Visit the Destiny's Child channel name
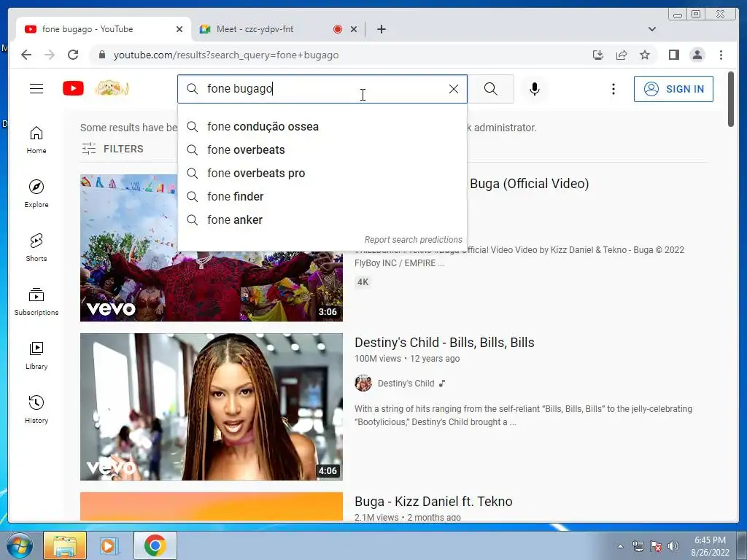 coord(406,384)
